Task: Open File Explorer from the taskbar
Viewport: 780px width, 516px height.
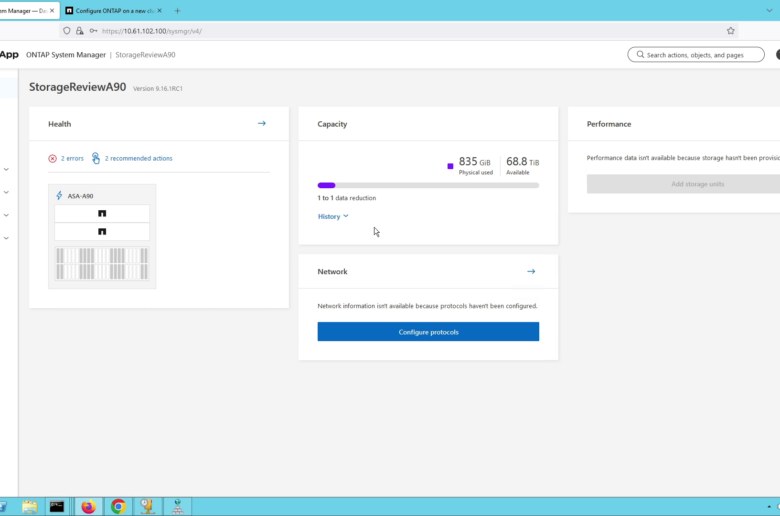Action: pos(30,507)
